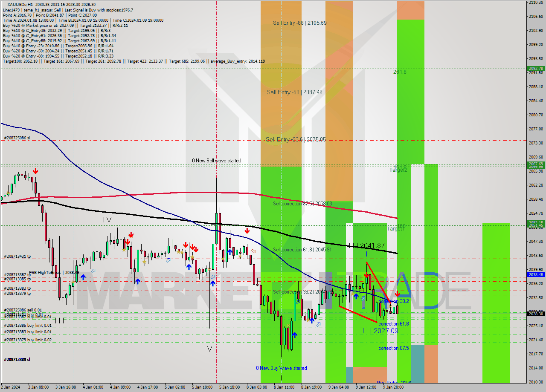Click the '8 Jan 11:00' time axis label
546x392 pixels.
click(x=284, y=387)
